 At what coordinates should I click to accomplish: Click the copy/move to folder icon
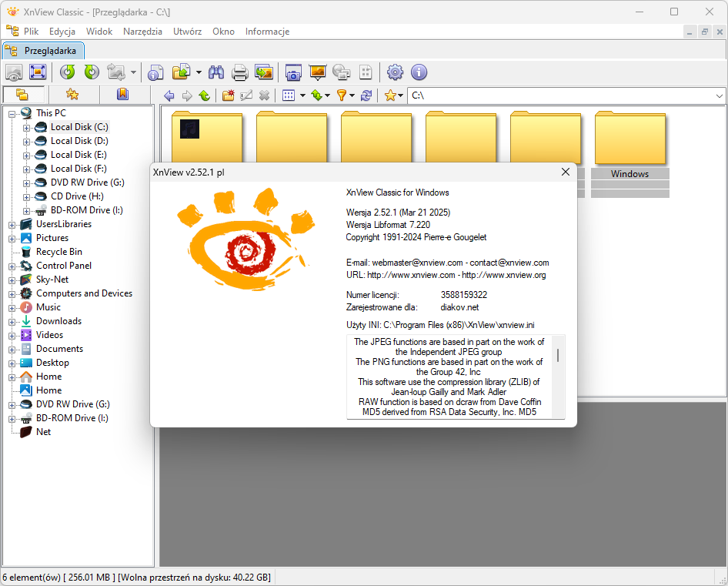point(181,72)
